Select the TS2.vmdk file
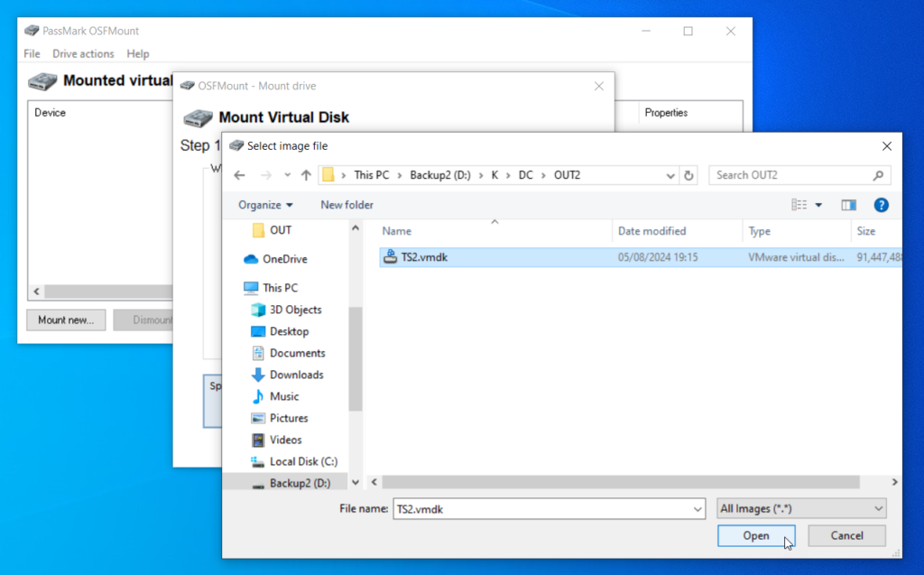 tap(640, 257)
